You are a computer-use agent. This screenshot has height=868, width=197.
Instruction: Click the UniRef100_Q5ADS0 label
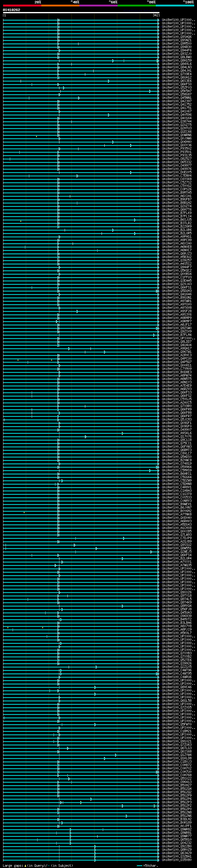[177, 457]
